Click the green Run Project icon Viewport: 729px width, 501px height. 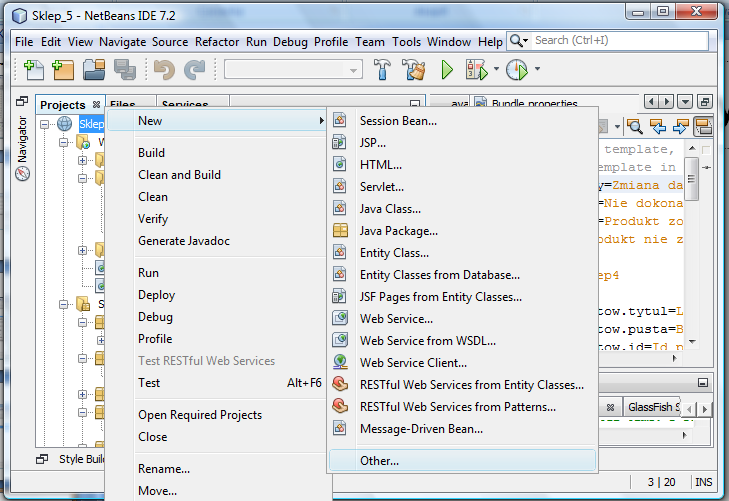click(x=447, y=70)
